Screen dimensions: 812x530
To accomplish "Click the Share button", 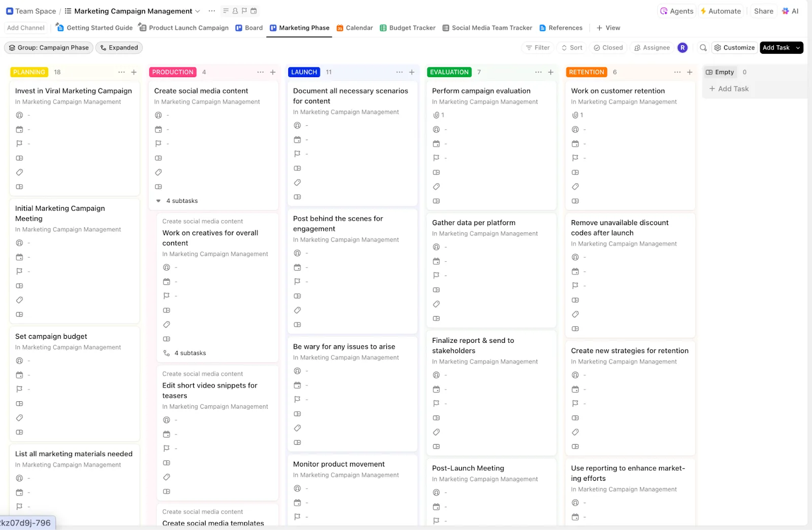I will coord(763,11).
